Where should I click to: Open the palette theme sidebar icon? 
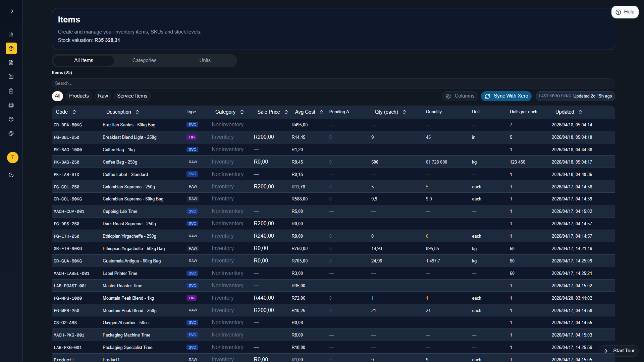[11, 134]
